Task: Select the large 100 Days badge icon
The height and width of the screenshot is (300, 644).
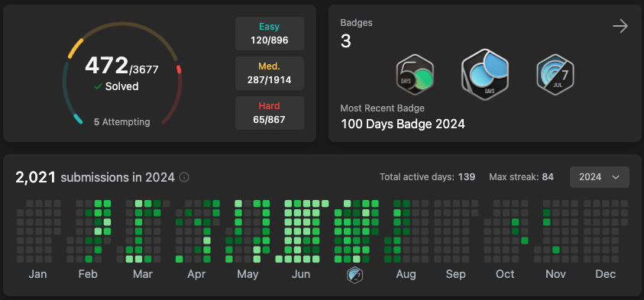Action: (485, 74)
